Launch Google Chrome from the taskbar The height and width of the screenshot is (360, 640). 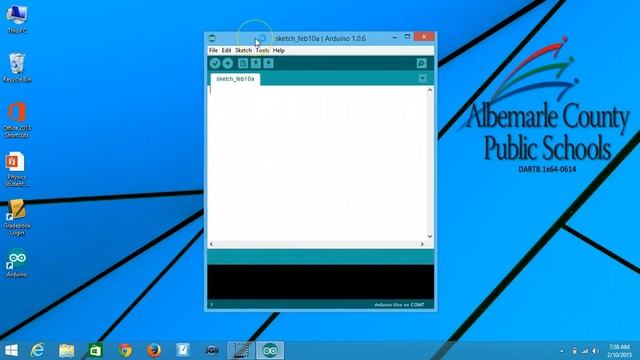point(125,350)
